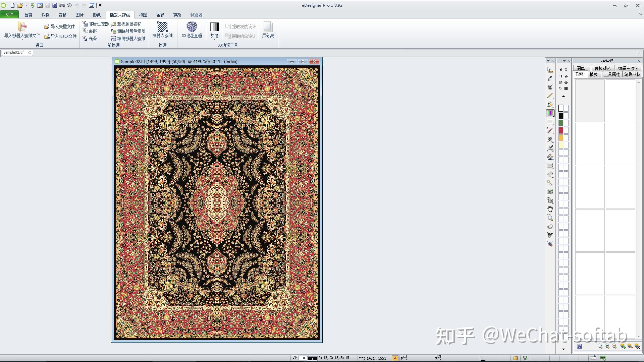Viewport: 644px width, 362px height.
Task: Click the 機器人簇絨 processing icon
Action: click(162, 27)
